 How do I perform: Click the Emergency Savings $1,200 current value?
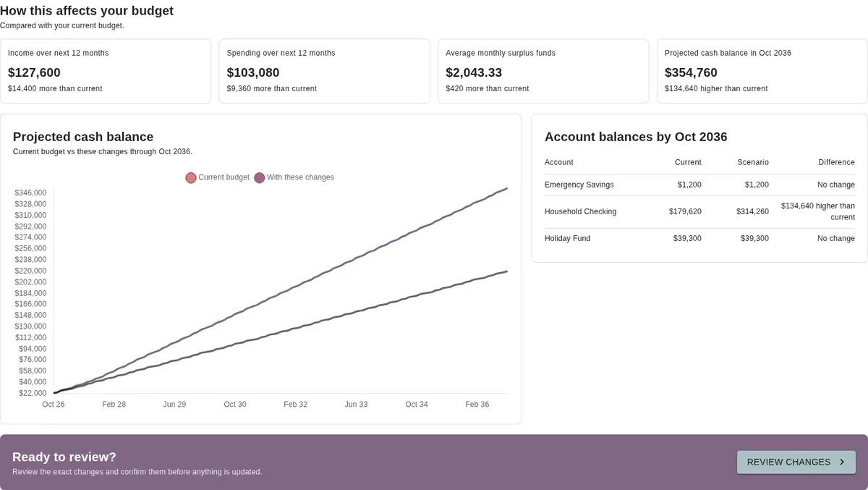(689, 185)
